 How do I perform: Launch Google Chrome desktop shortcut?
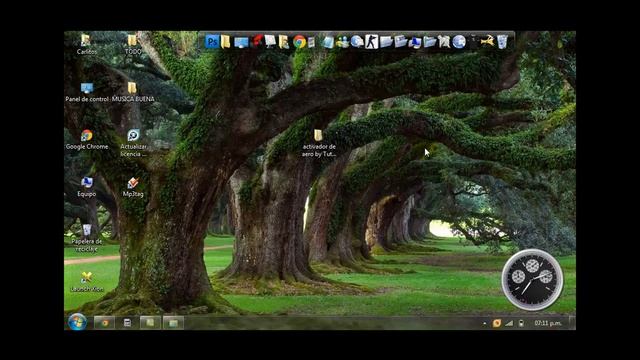pos(87,139)
